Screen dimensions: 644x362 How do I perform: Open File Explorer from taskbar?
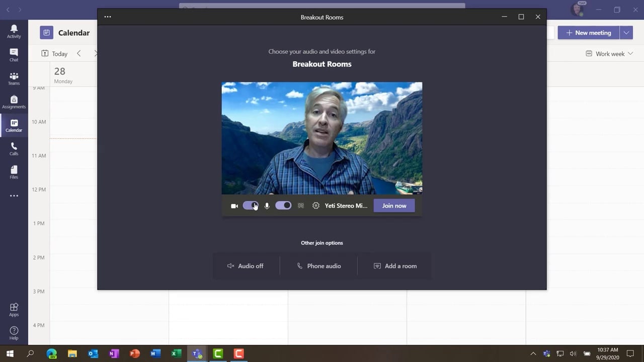[72, 353]
